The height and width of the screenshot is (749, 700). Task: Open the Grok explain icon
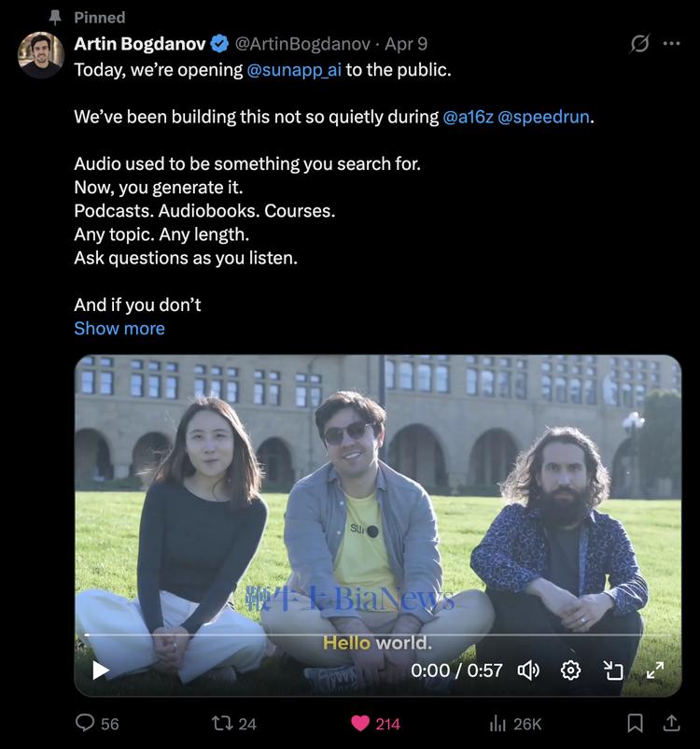(x=639, y=44)
